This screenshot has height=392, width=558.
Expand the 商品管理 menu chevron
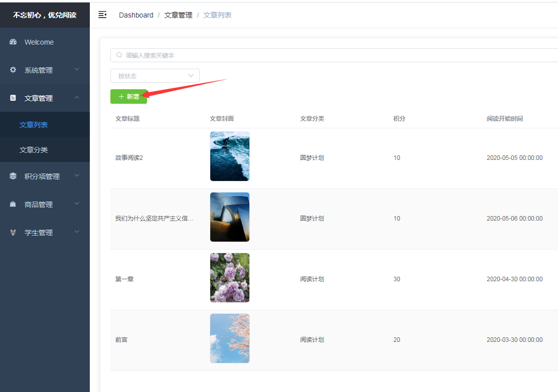click(77, 204)
